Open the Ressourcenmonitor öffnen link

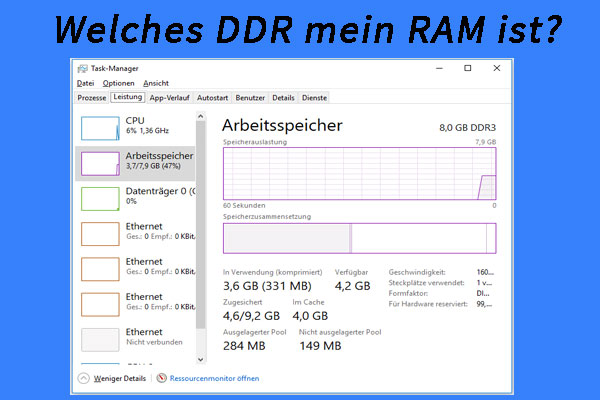pyautogui.click(x=214, y=378)
